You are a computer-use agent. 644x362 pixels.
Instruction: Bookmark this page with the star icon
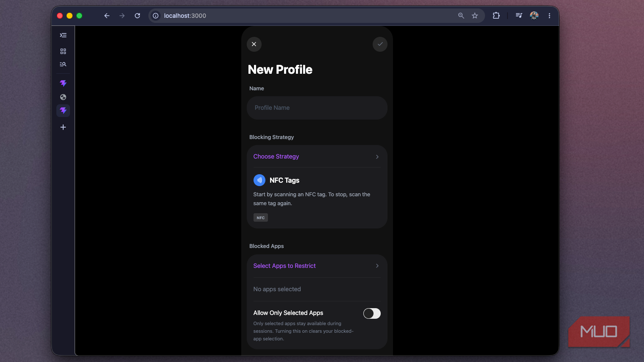(475, 16)
